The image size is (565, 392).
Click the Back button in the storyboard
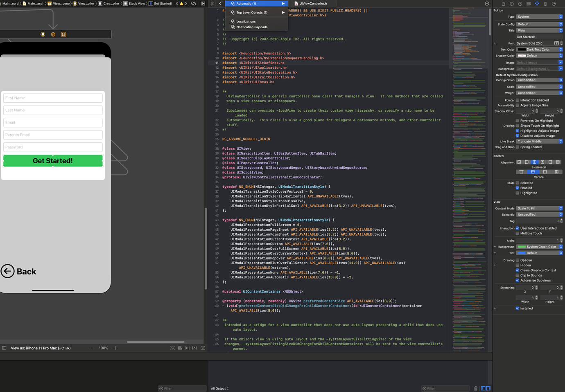click(x=18, y=271)
